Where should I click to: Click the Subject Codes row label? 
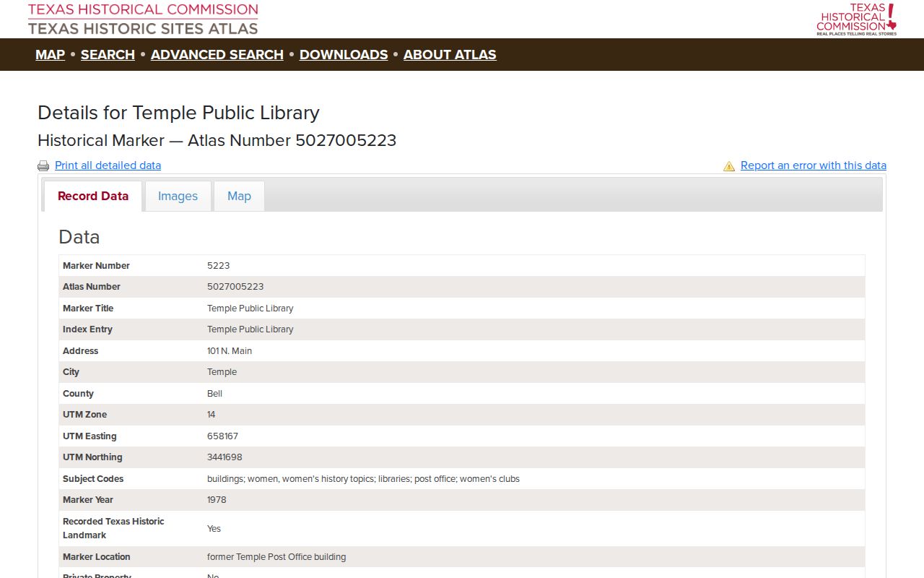93,479
